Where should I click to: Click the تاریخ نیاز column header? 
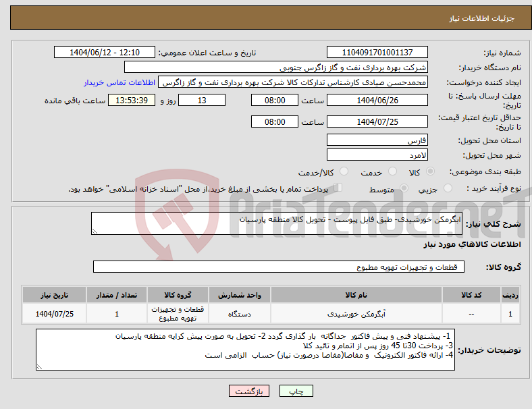click(x=54, y=295)
